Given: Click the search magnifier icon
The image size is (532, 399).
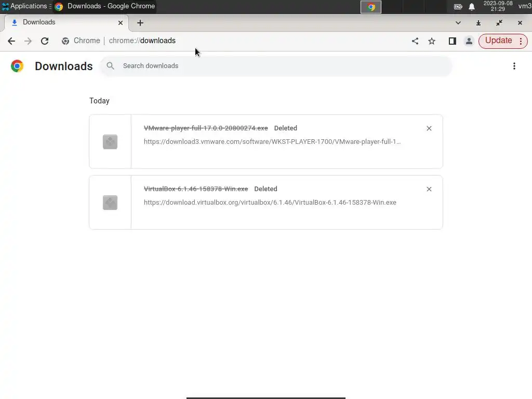Looking at the screenshot, I should (110, 66).
